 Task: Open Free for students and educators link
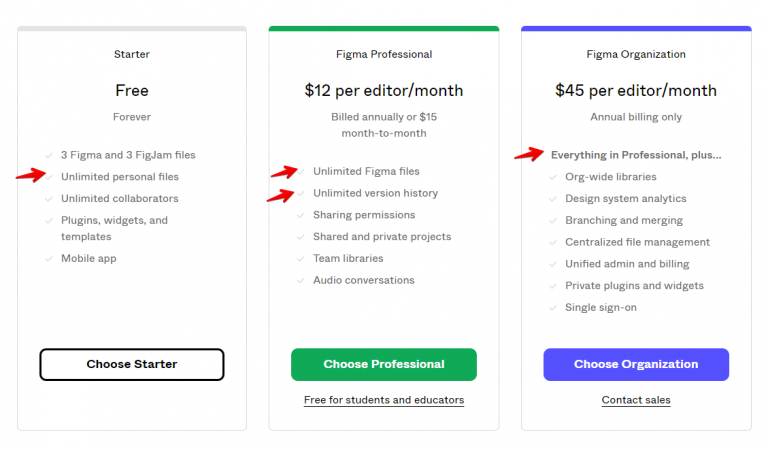[x=383, y=400]
